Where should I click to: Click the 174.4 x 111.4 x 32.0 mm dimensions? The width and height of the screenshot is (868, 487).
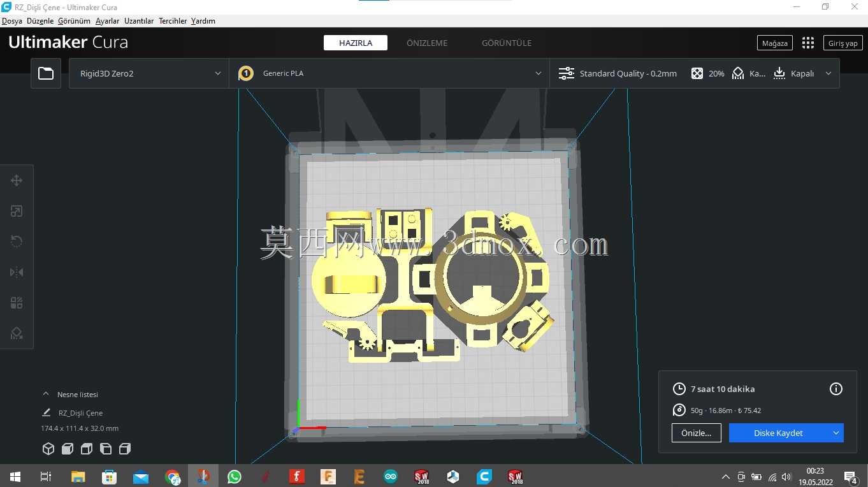80,428
